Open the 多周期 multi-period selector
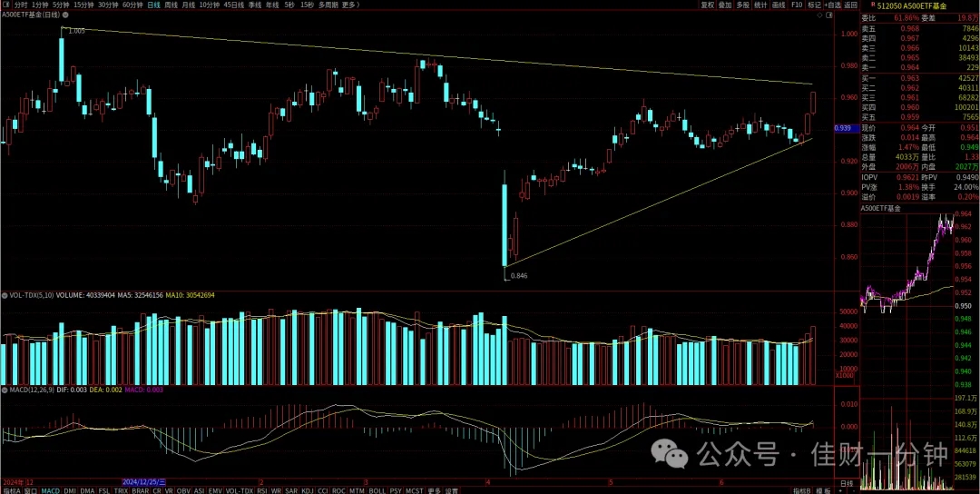This screenshot has width=980, height=494. [328, 5]
